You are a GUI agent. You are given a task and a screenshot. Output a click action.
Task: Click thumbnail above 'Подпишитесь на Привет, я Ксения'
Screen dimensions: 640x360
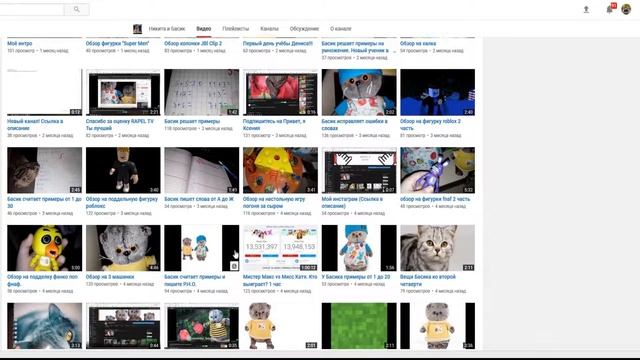[280, 92]
